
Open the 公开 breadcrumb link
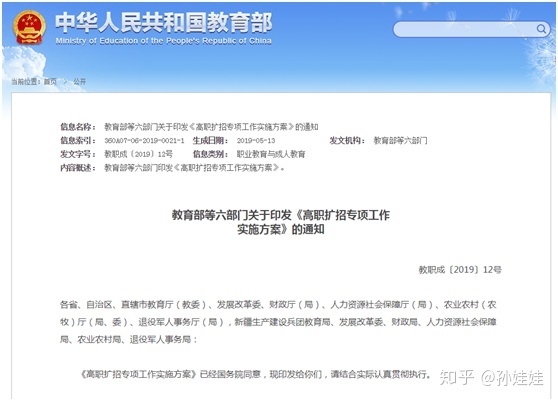click(x=79, y=81)
